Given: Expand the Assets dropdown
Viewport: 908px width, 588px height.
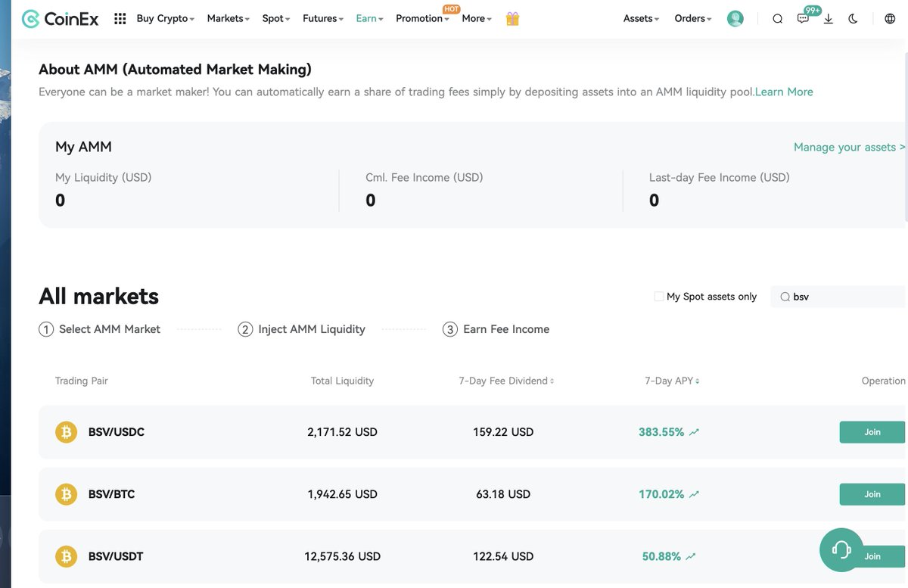Looking at the screenshot, I should (x=642, y=19).
